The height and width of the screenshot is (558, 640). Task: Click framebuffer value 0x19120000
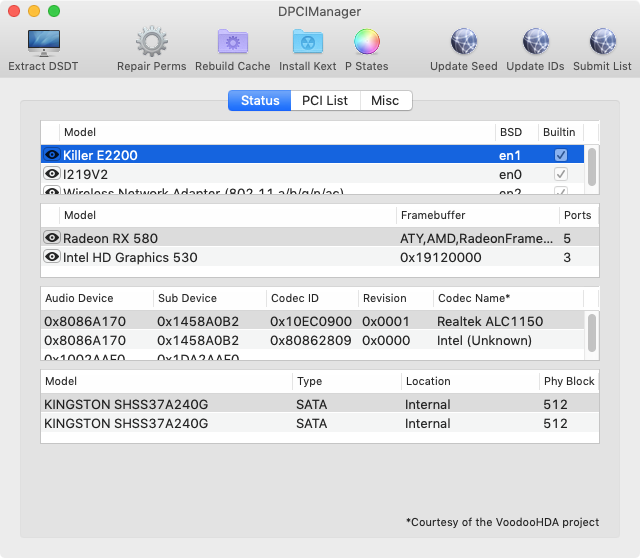point(440,258)
